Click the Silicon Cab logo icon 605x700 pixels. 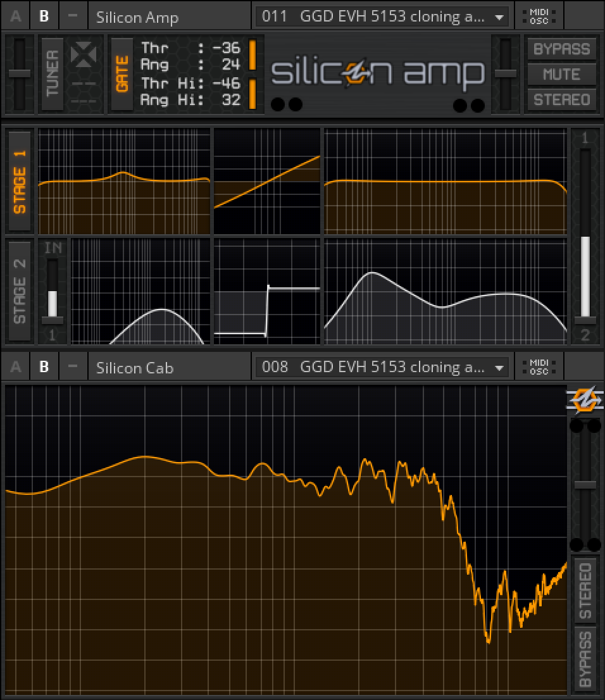(x=585, y=399)
